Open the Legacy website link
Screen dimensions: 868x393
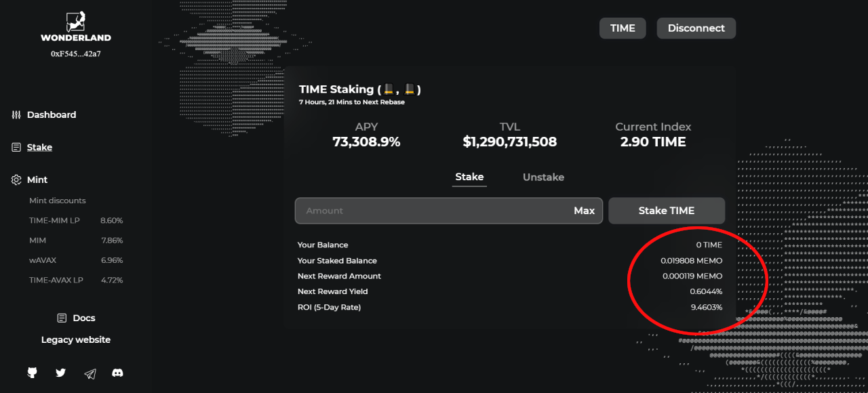click(76, 340)
